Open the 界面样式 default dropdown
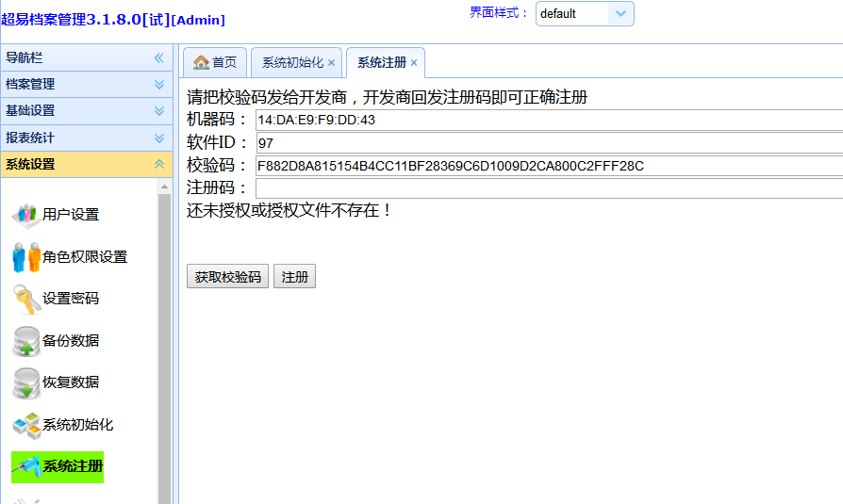843x504 pixels. (620, 13)
